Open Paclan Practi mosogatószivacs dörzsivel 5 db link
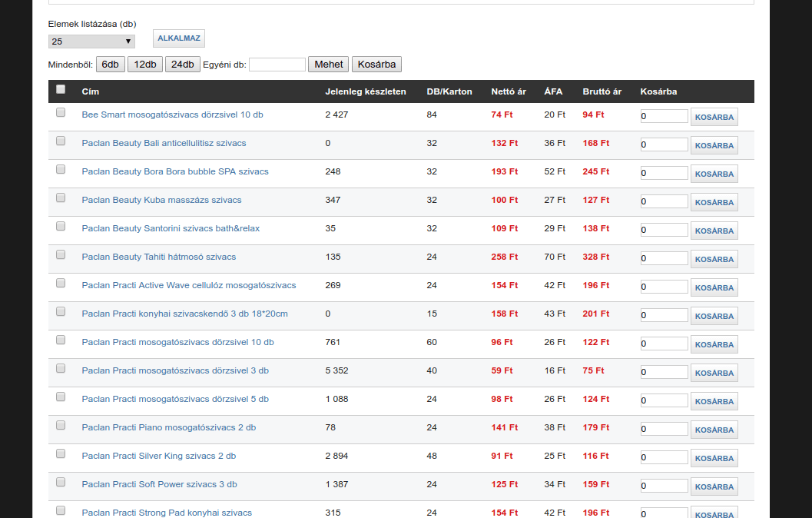Image resolution: width=812 pixels, height=518 pixels. coord(175,400)
